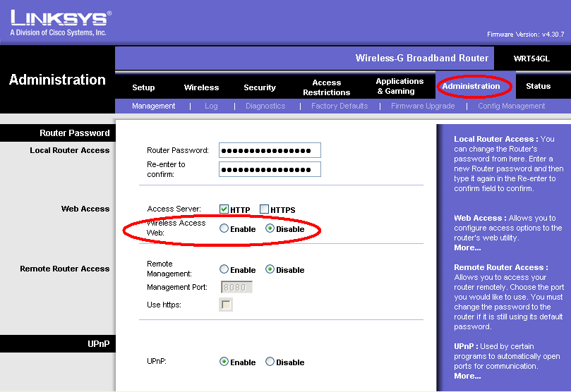Click the More link under UPnP help
571x392 pixels.
pyautogui.click(x=467, y=376)
